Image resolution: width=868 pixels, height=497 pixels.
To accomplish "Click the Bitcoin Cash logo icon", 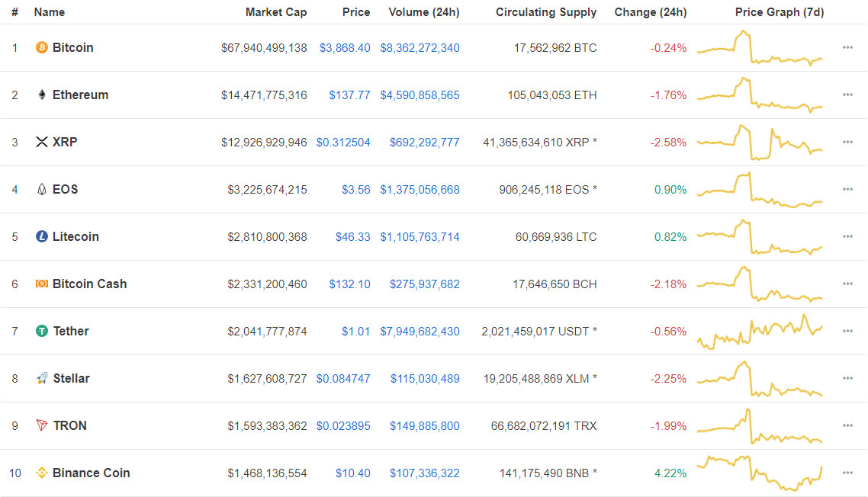I will click(x=41, y=284).
